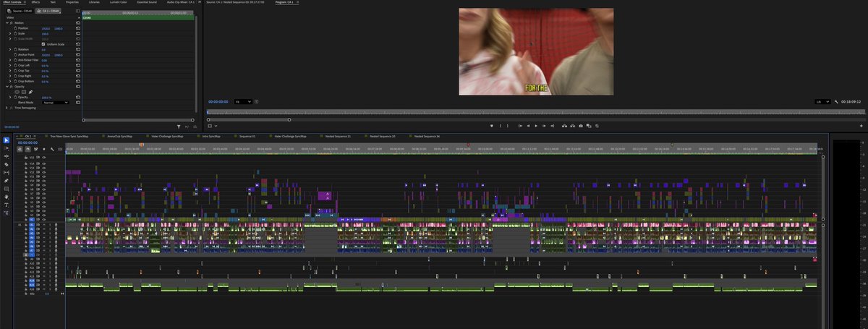Solo audio track A3
Viewport: 868px width, 329px height.
pyautogui.click(x=50, y=234)
